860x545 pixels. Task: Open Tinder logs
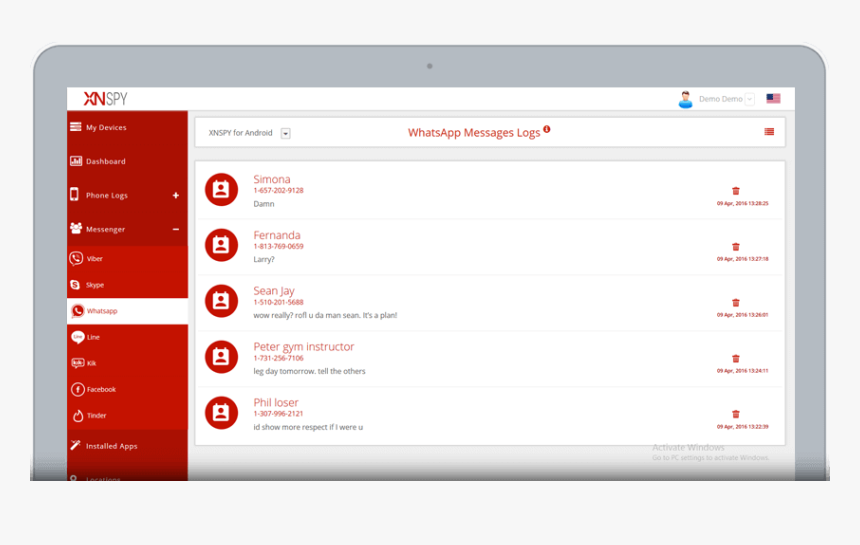tap(127, 416)
